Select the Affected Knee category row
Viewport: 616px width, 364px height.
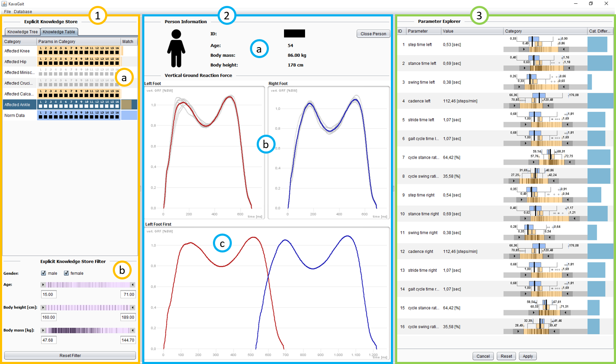[x=70, y=51]
